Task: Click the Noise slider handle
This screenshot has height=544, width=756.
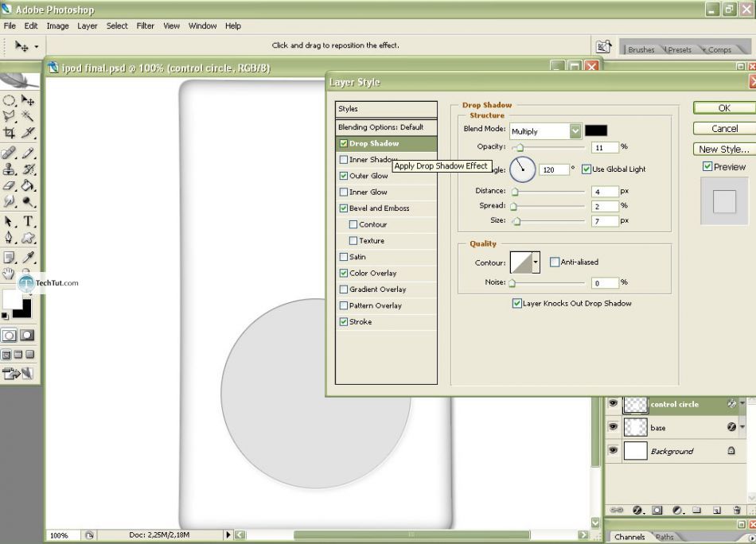Action: click(512, 283)
